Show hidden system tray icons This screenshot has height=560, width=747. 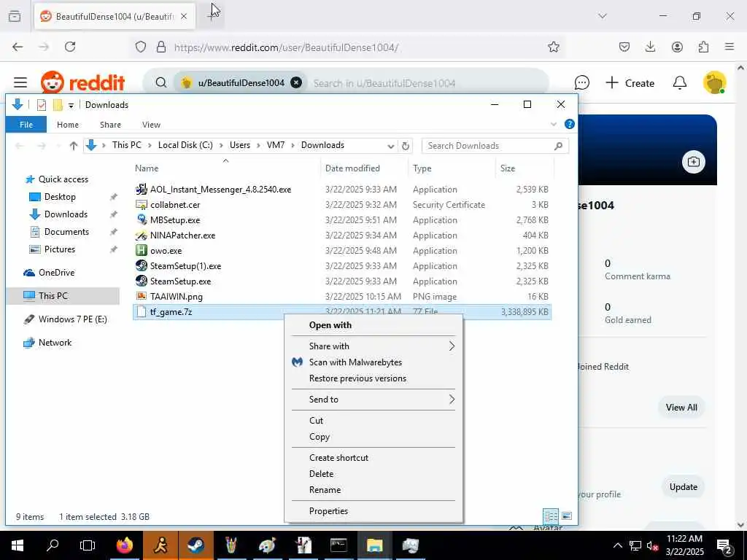617,545
